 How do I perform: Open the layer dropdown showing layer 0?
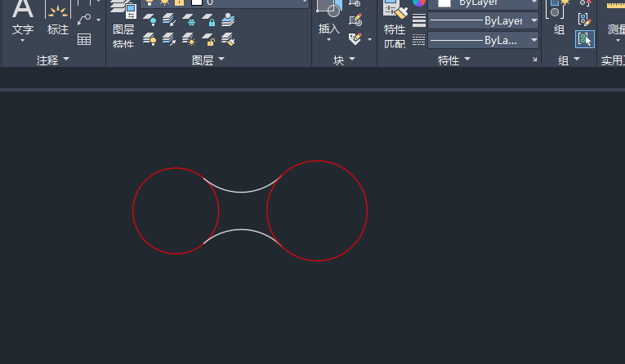click(x=225, y=2)
